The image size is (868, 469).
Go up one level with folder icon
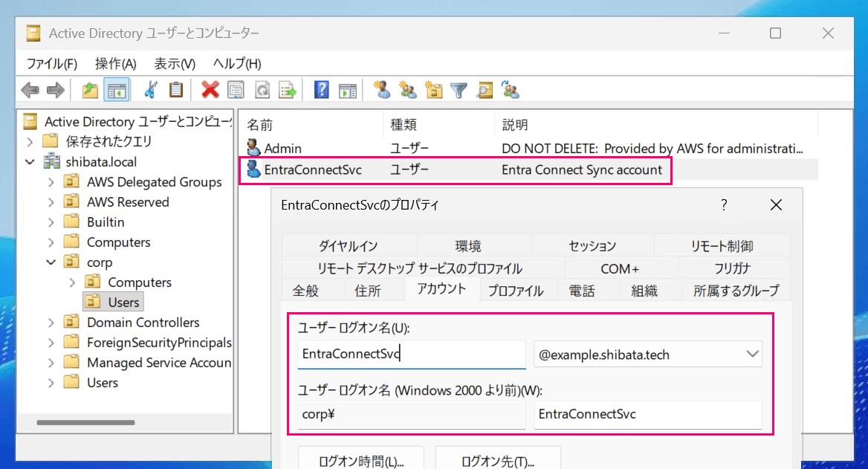tap(90, 90)
